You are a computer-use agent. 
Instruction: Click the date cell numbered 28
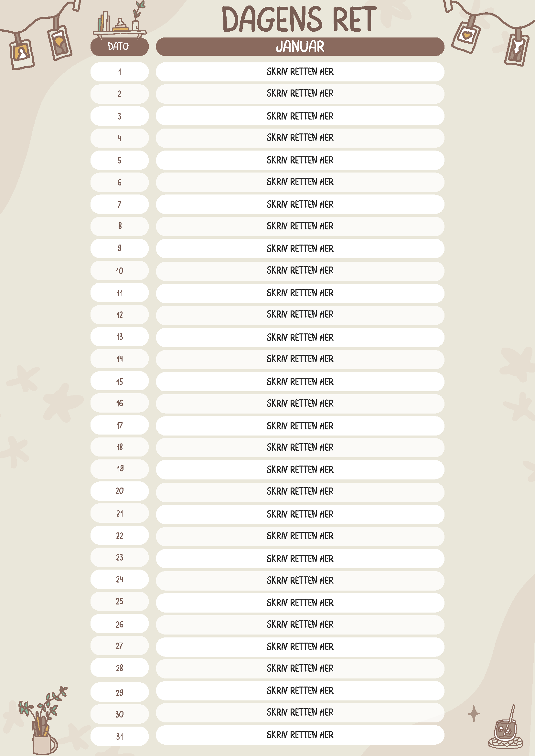(119, 668)
